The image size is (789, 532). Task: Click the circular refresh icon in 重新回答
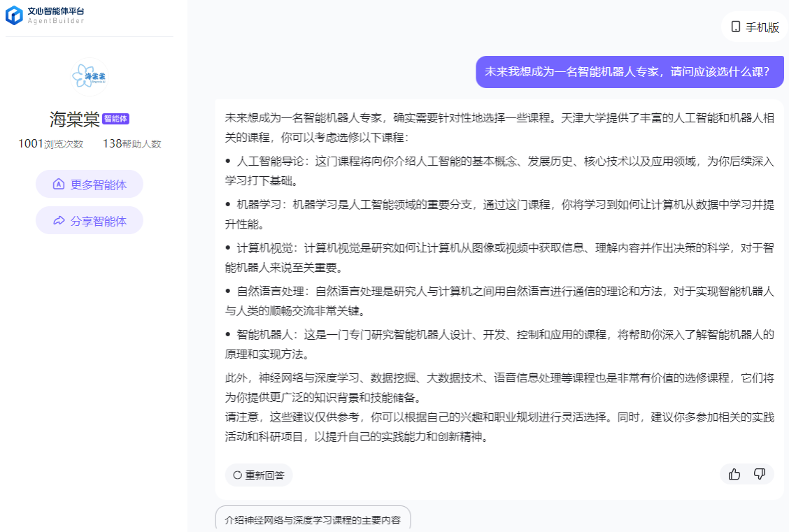(x=237, y=475)
